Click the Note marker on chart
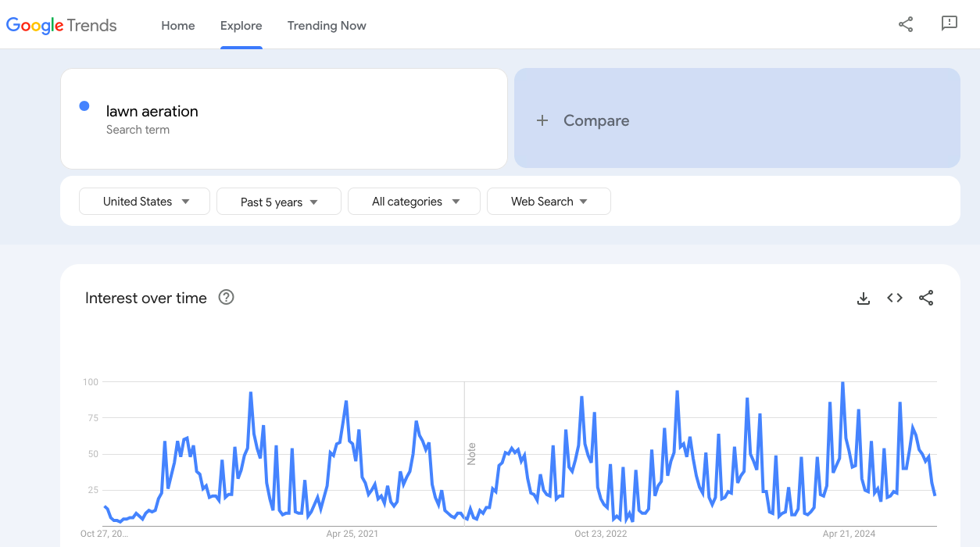 pyautogui.click(x=471, y=454)
